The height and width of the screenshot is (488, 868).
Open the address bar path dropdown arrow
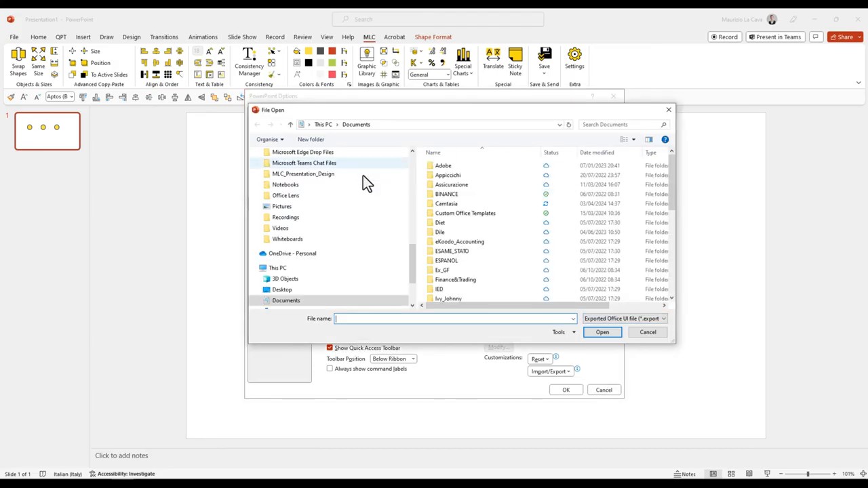point(559,125)
